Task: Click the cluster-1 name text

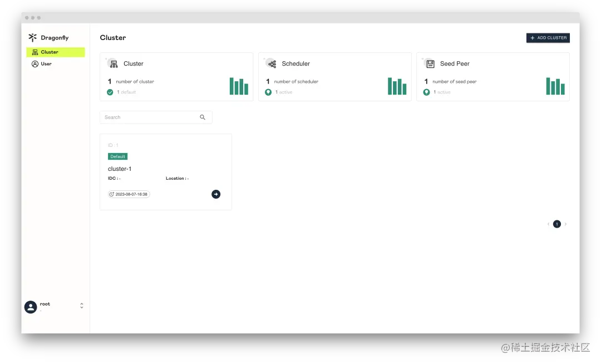Action: [120, 169]
